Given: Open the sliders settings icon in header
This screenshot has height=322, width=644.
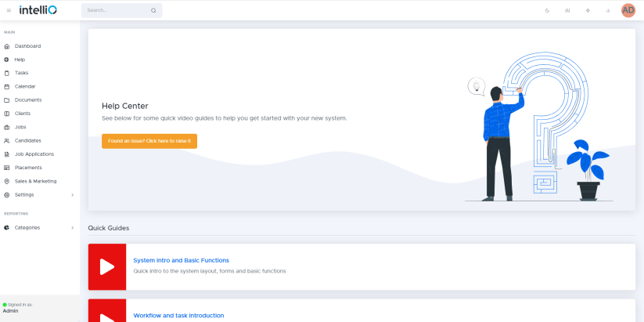Looking at the screenshot, I should 567,11.
